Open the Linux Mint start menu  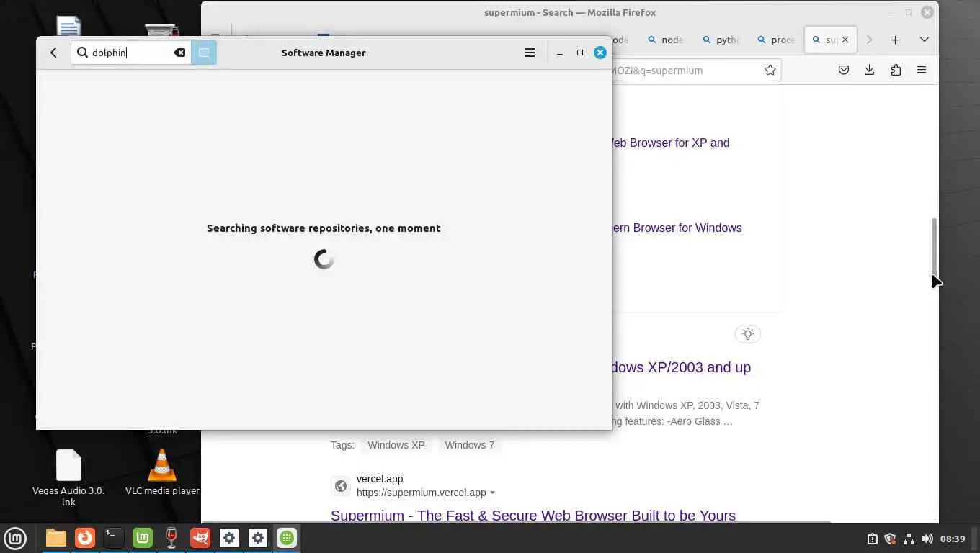tap(15, 538)
